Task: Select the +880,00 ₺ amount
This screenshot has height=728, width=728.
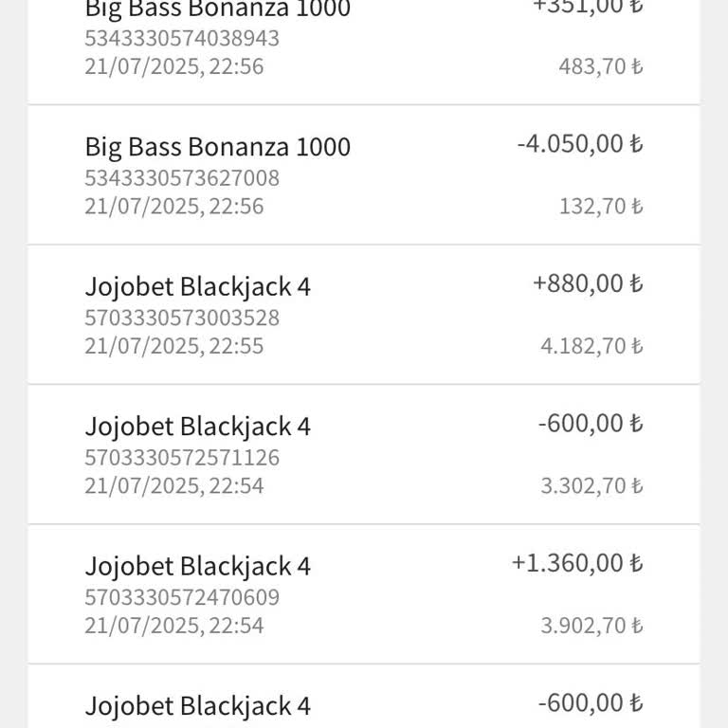Action: point(588,283)
